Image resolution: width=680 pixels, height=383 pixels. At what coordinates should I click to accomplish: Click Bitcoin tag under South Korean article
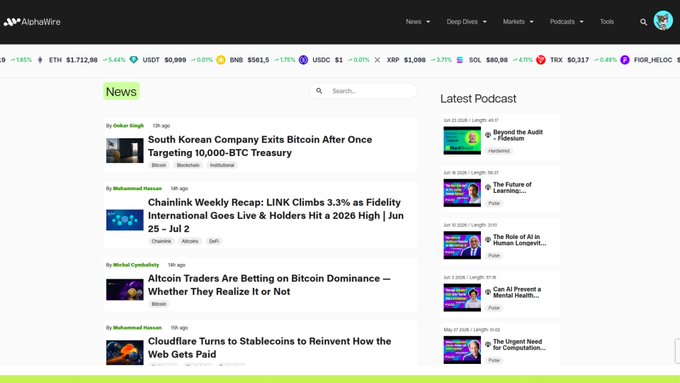(x=159, y=165)
